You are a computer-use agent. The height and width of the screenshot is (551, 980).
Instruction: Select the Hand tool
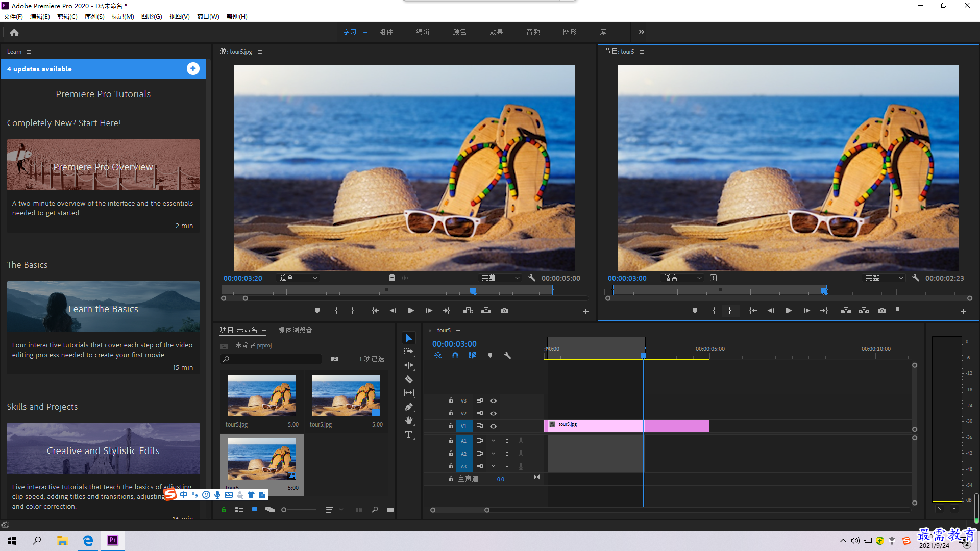coord(409,420)
